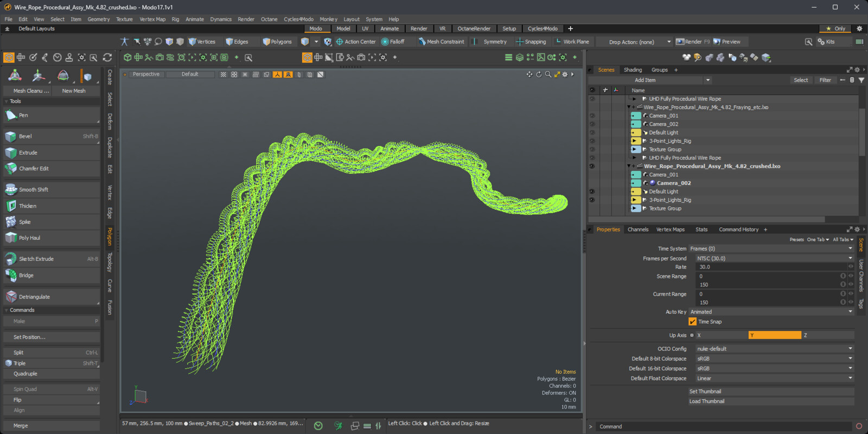Open the Action Center options
Screen dimensions: 868x434
(x=356, y=42)
